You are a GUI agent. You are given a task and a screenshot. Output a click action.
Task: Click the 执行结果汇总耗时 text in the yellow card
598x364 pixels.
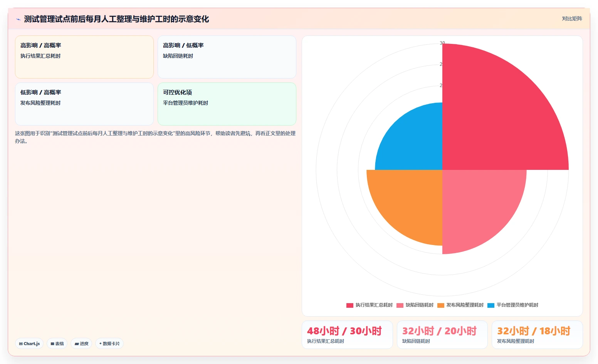(x=40, y=56)
